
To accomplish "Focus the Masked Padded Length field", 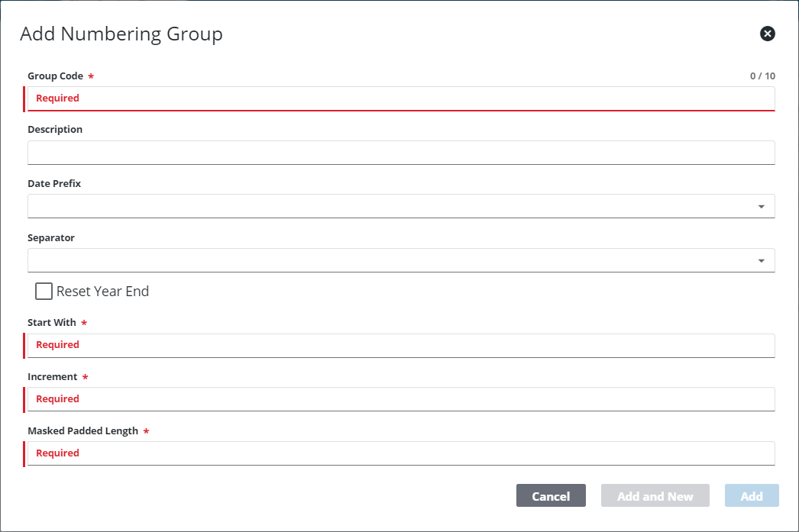I will [401, 453].
